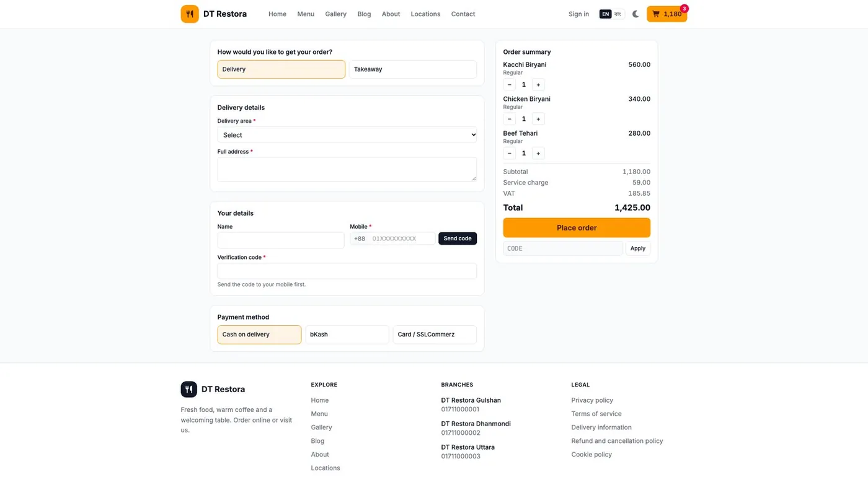This screenshot has width=868, height=477.
Task: Open About in top navigation
Action: point(391,14)
